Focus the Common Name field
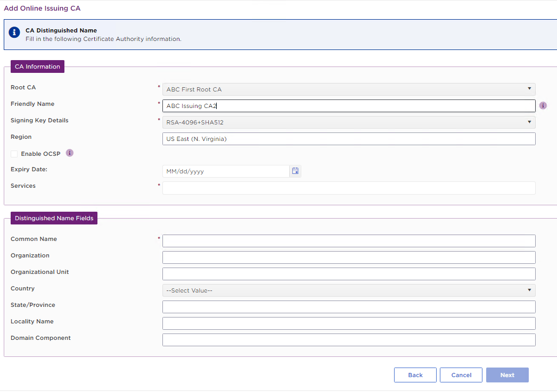557x392 pixels. pyautogui.click(x=348, y=241)
